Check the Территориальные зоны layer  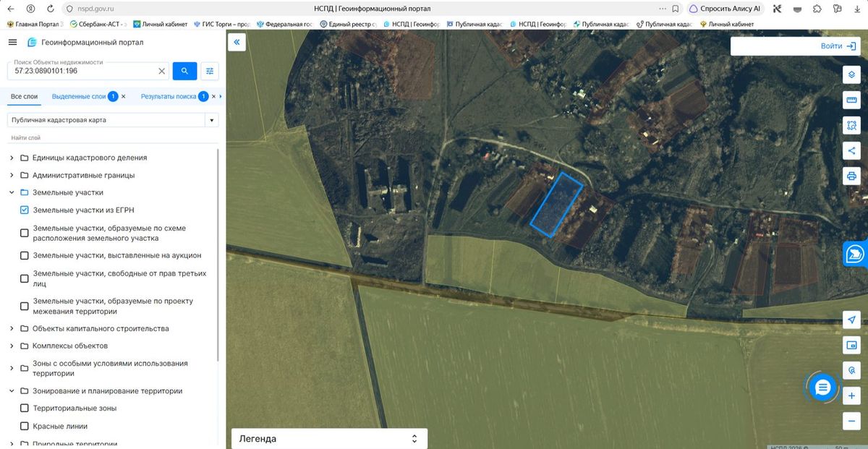coord(25,409)
